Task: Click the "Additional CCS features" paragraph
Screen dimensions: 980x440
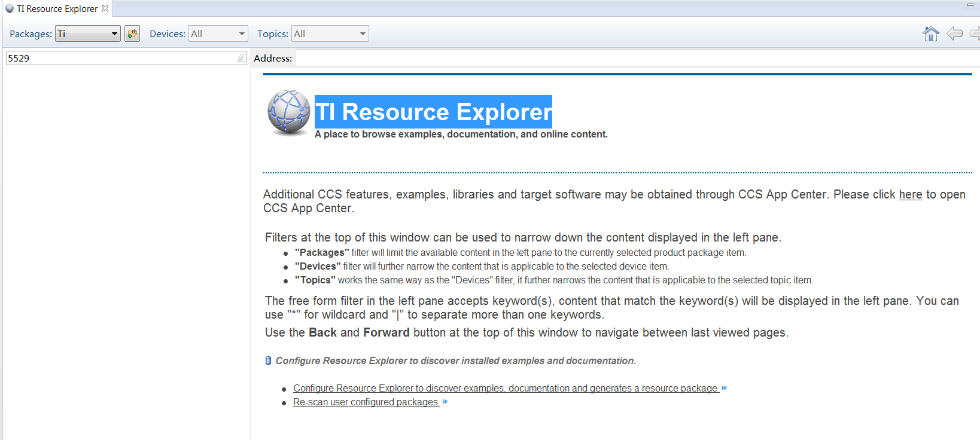Action: pos(614,201)
